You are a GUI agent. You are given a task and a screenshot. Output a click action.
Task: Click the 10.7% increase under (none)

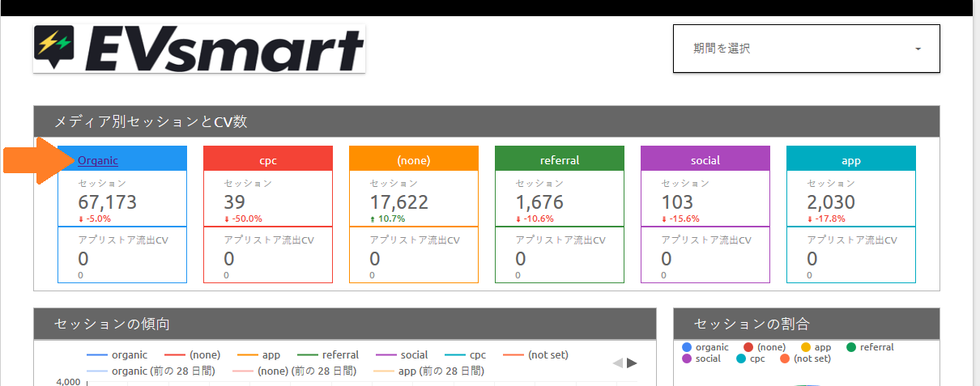(x=387, y=218)
